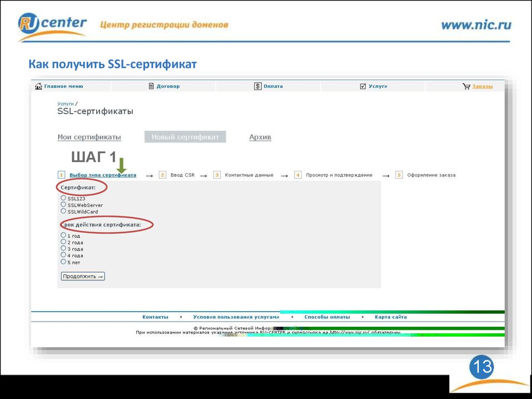
Task: Switch to the Мои сертификаты tab
Action: click(x=89, y=137)
